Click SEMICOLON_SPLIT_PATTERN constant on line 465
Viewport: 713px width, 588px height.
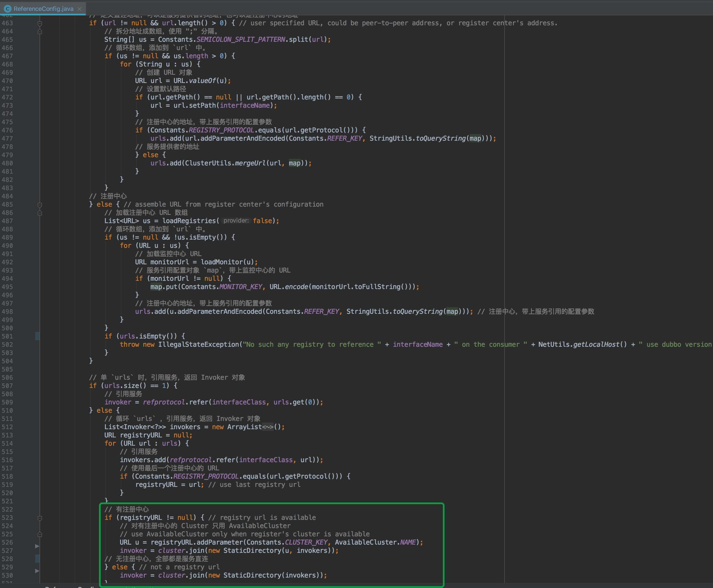coord(241,40)
